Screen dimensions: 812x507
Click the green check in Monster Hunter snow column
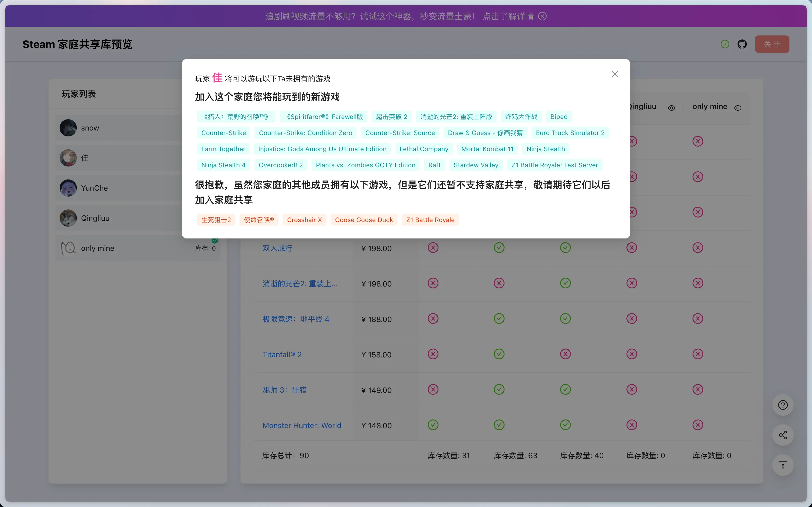pos(433,425)
